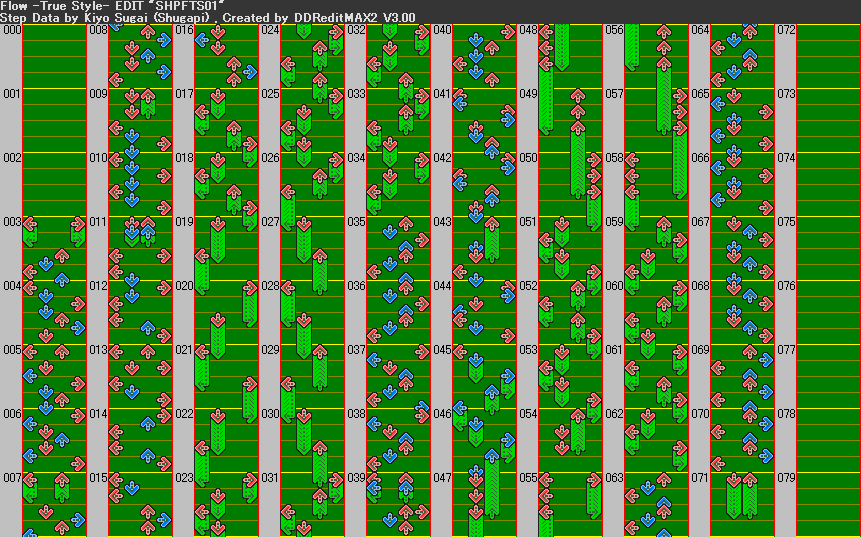
Task: Click measure number 042
Action: (442, 158)
